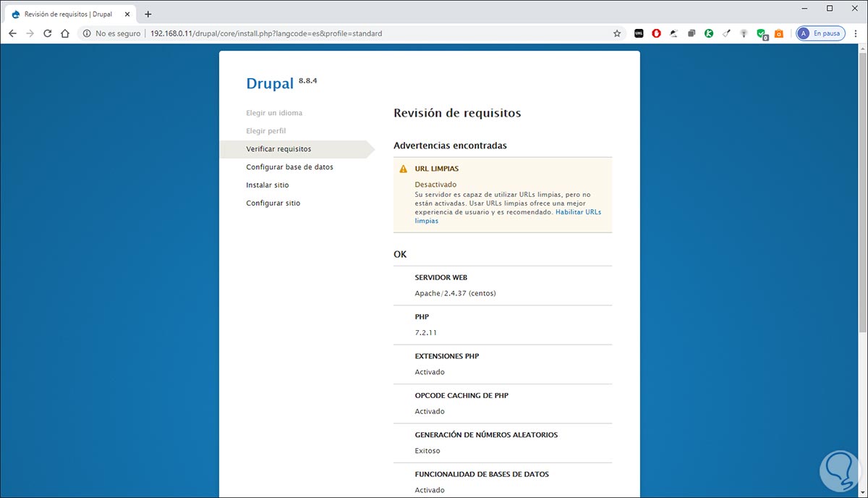This screenshot has height=498, width=868.
Task: Click the 'Advertencias encontradas' heading
Action: tap(450, 145)
